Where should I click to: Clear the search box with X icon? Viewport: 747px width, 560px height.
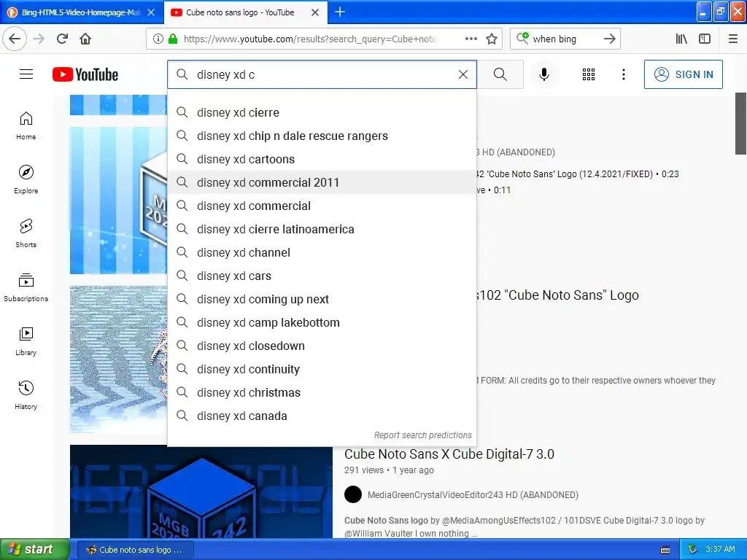pyautogui.click(x=462, y=74)
